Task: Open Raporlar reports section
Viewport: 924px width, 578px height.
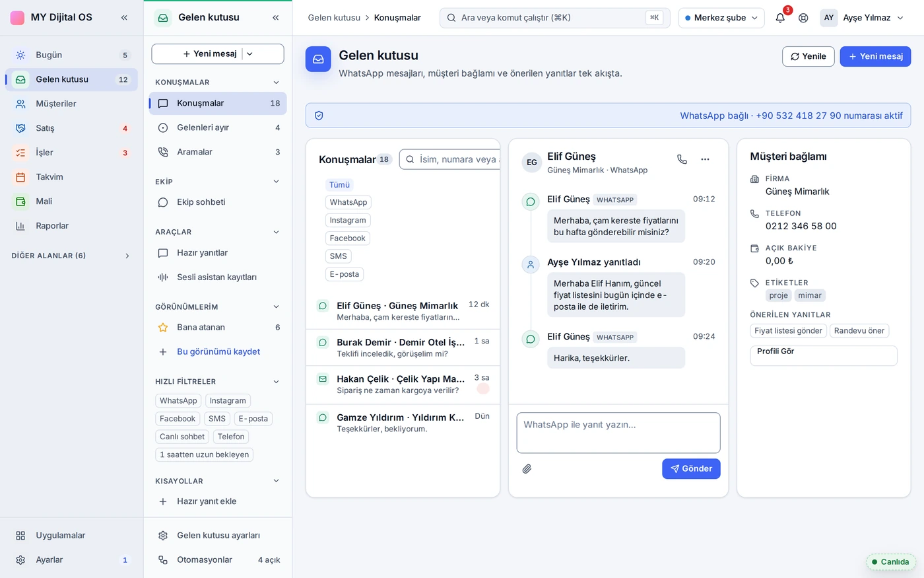Action: coord(71,226)
